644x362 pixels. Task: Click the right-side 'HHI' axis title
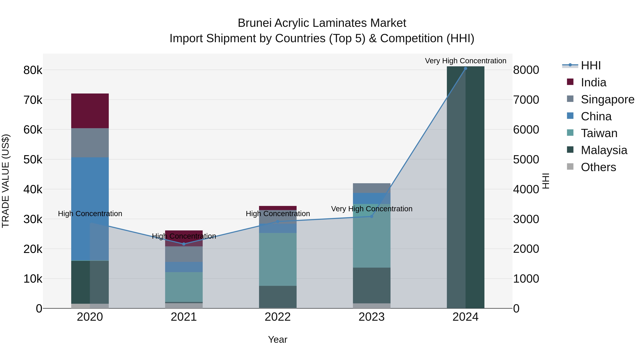pyautogui.click(x=546, y=181)
